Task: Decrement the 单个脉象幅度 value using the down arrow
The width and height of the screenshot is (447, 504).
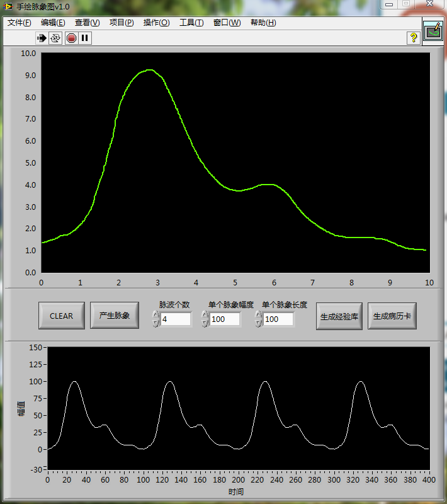Action: coord(205,323)
